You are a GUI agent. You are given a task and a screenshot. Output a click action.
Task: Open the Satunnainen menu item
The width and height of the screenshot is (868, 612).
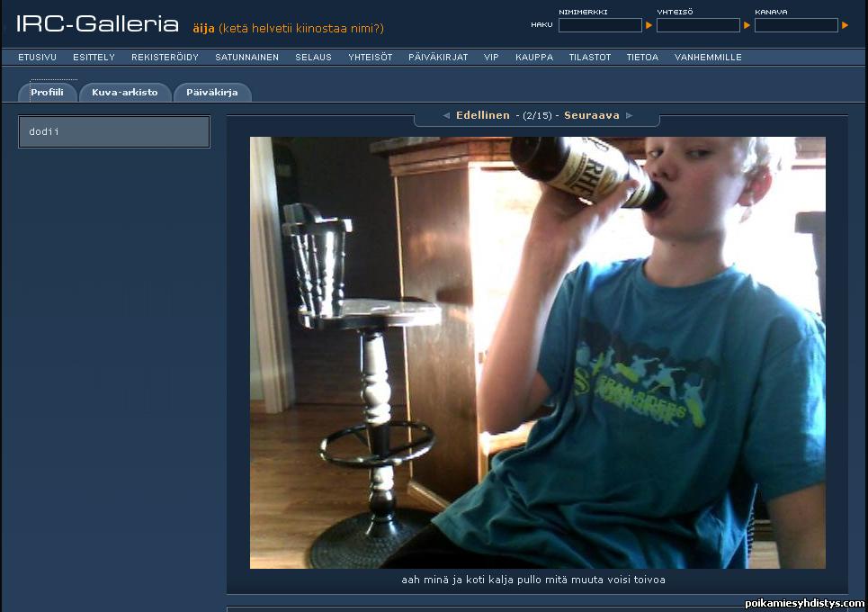tap(246, 57)
